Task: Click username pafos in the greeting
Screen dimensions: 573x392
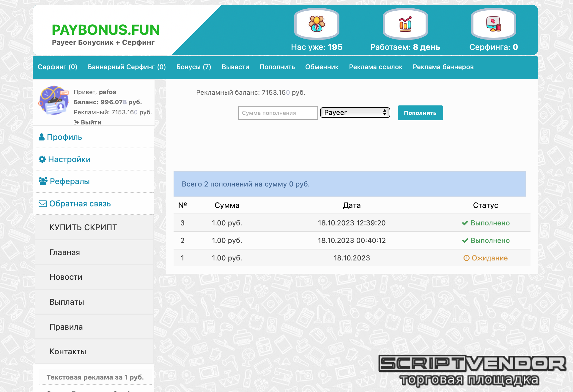Action: coord(108,92)
